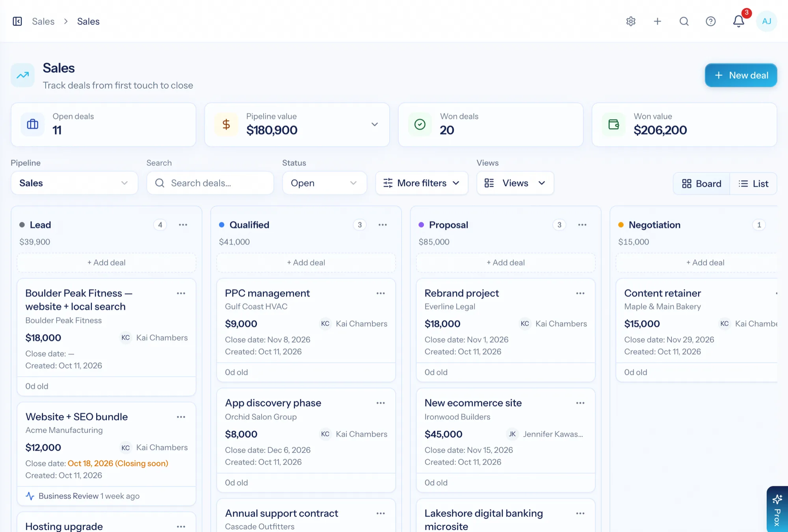Open the AJ user avatar menu
This screenshot has height=532, width=788.
(766, 21)
